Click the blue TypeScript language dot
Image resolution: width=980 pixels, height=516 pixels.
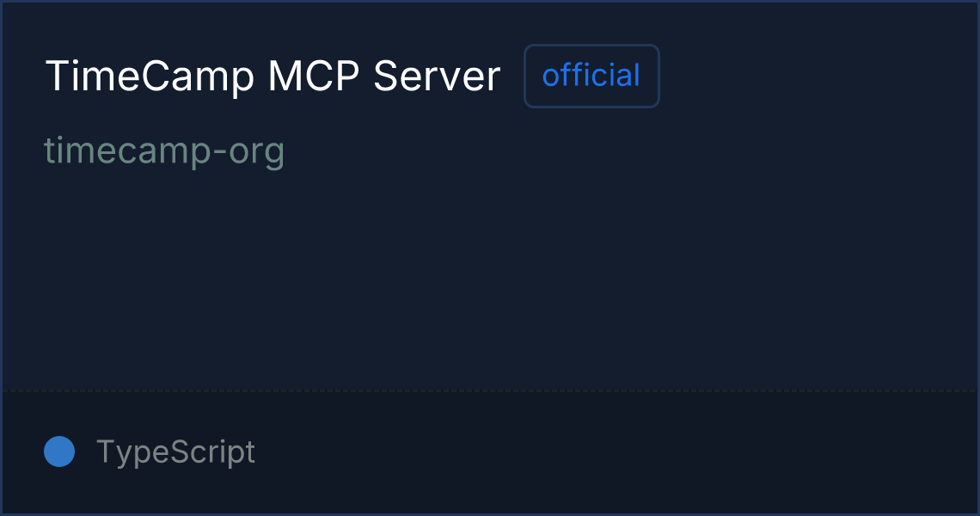(x=59, y=451)
